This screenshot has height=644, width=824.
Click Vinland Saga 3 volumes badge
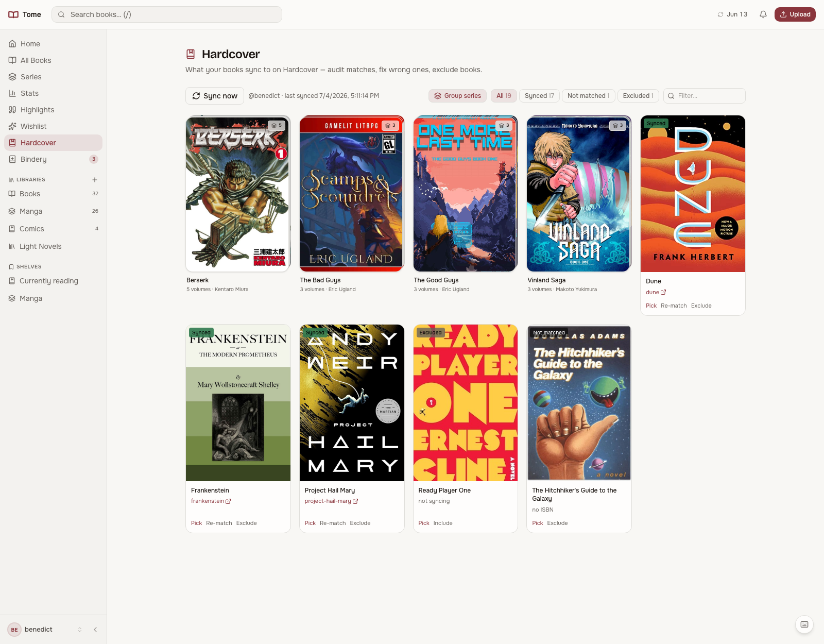[x=617, y=125]
